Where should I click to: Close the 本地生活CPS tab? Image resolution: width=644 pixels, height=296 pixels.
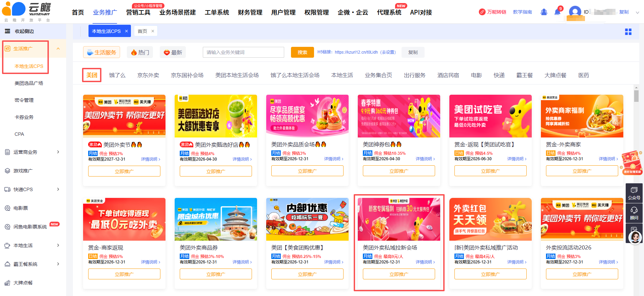tap(126, 31)
